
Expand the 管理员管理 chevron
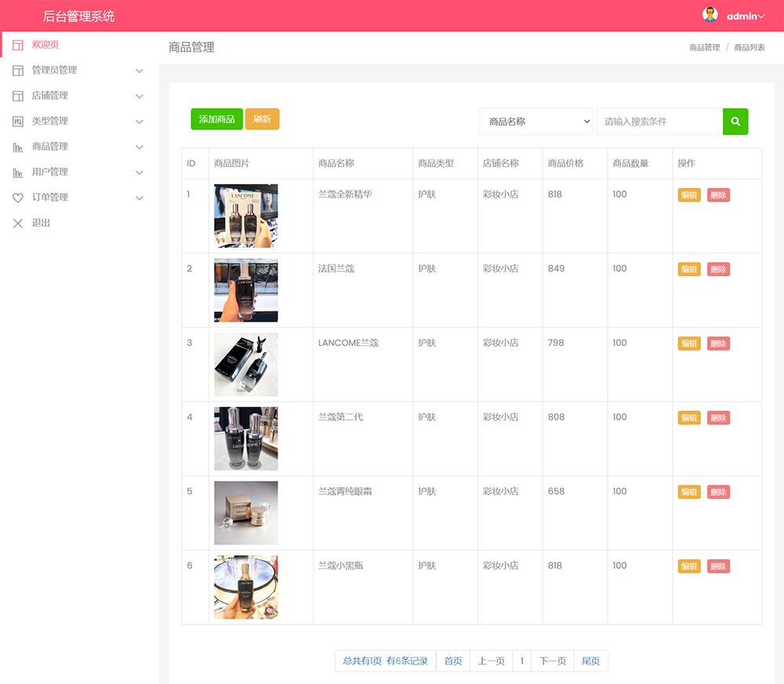[x=140, y=71]
